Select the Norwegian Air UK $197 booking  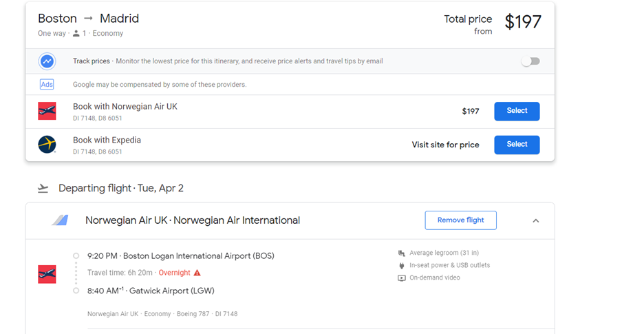point(517,111)
